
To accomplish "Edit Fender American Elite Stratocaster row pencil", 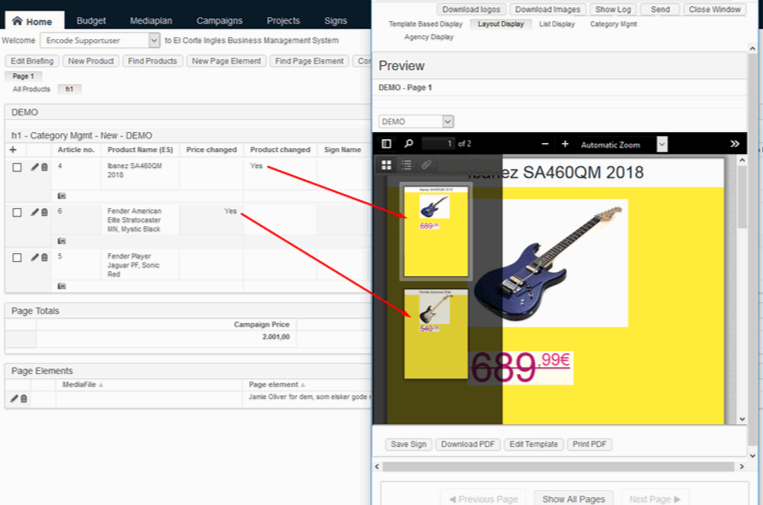I will 35,212.
